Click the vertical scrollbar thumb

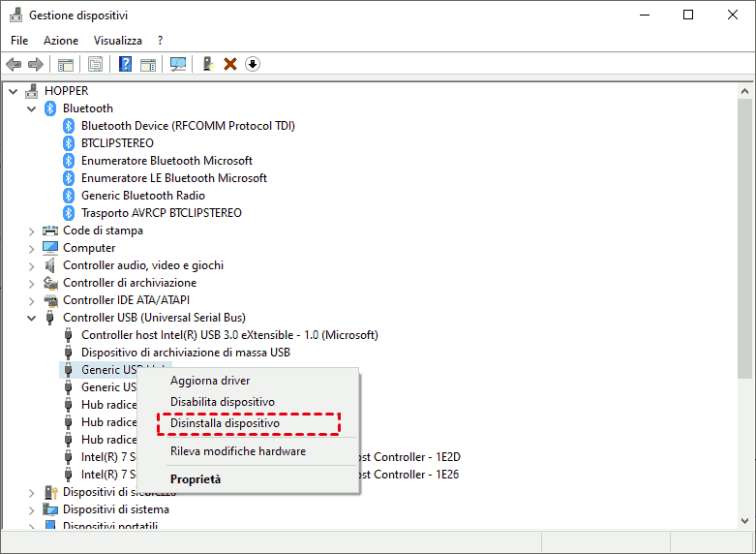744,238
